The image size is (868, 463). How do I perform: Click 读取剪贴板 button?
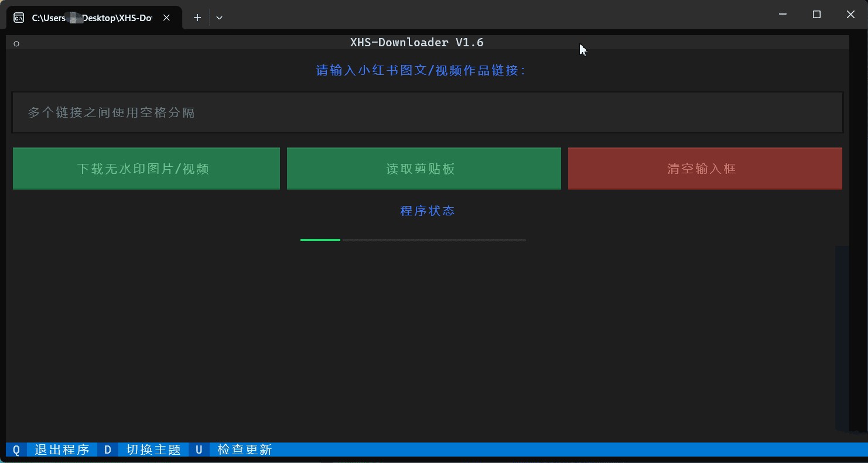coord(424,169)
